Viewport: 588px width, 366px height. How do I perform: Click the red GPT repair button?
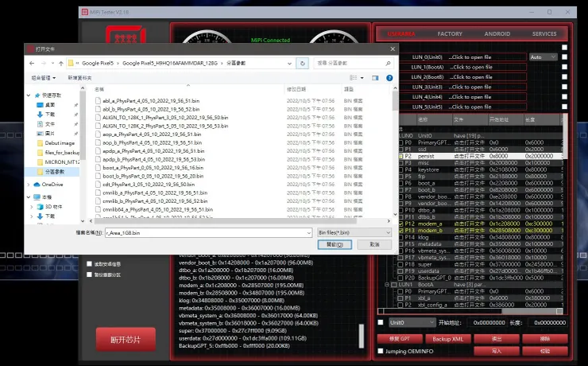(400, 339)
